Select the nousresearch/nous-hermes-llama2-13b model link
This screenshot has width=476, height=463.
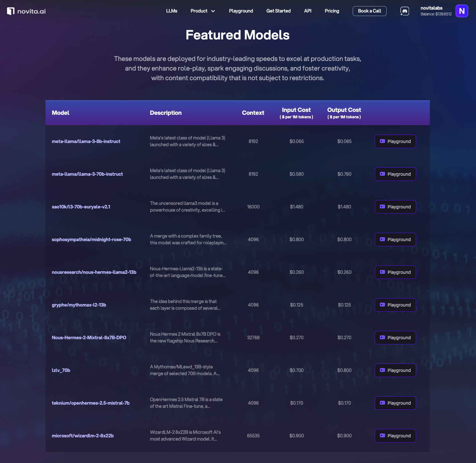[94, 272]
